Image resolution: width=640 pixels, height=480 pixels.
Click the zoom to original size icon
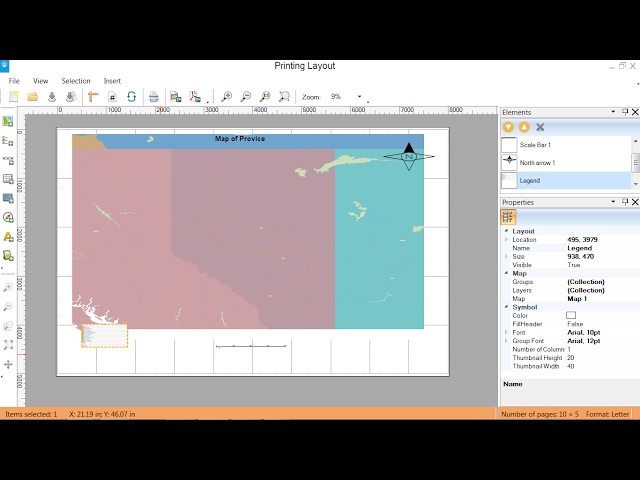265,97
